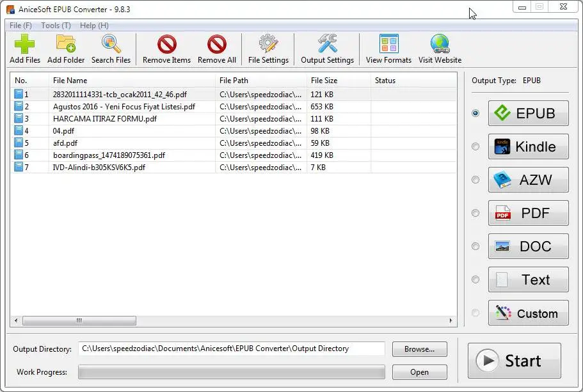
Task: Clear the list with Remove All
Action: 217,49
